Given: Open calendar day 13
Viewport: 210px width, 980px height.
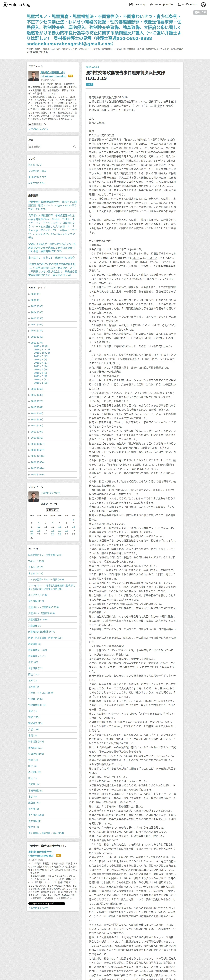Looking at the screenshot, I should pyautogui.click(x=60, y=527).
